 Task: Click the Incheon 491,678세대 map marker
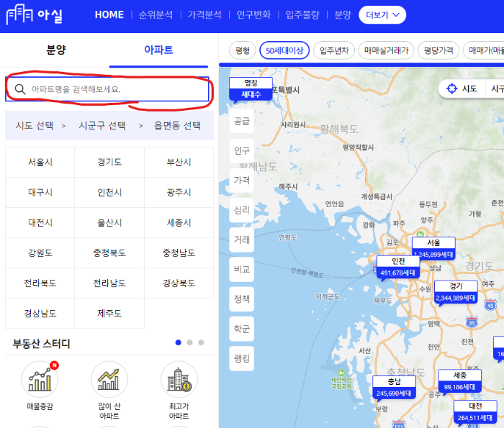398,267
